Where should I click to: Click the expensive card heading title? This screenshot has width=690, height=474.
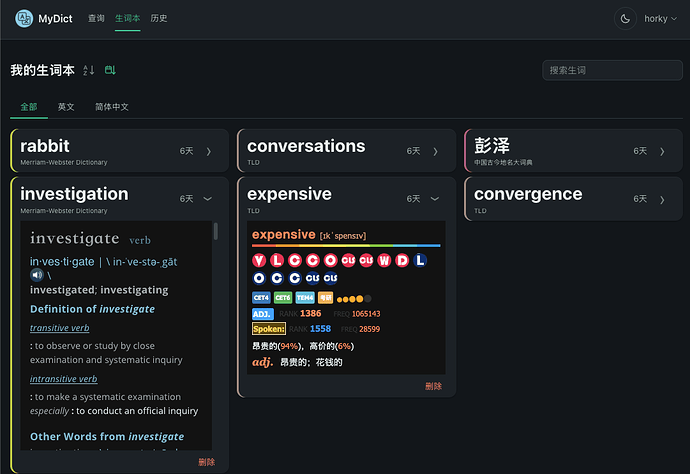[x=290, y=194]
